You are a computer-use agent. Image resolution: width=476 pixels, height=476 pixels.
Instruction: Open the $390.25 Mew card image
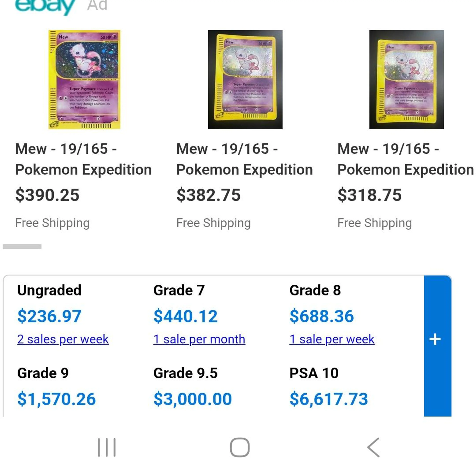pos(84,80)
